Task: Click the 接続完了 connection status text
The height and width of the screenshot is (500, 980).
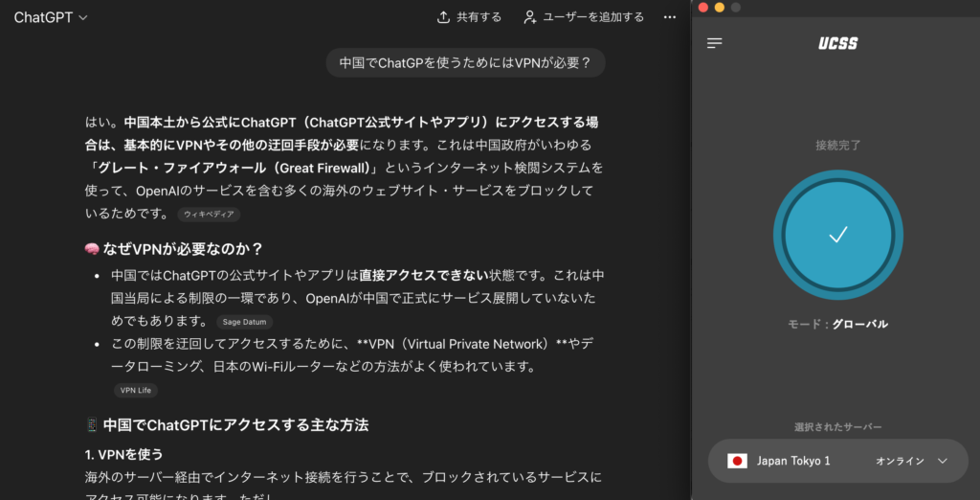Action: (x=837, y=146)
